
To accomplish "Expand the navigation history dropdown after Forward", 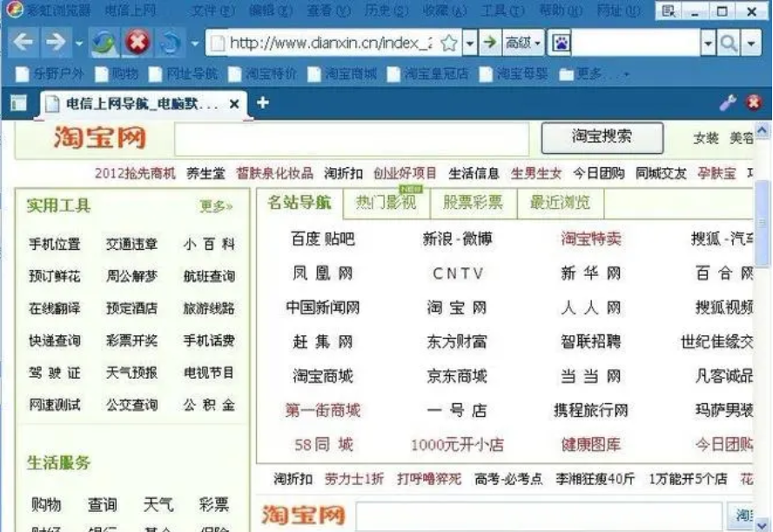I will click(x=79, y=44).
